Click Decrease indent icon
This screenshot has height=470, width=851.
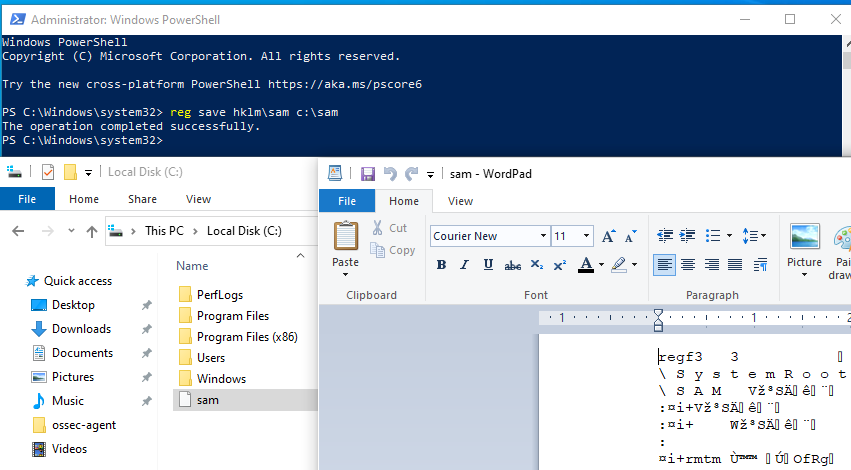click(665, 236)
